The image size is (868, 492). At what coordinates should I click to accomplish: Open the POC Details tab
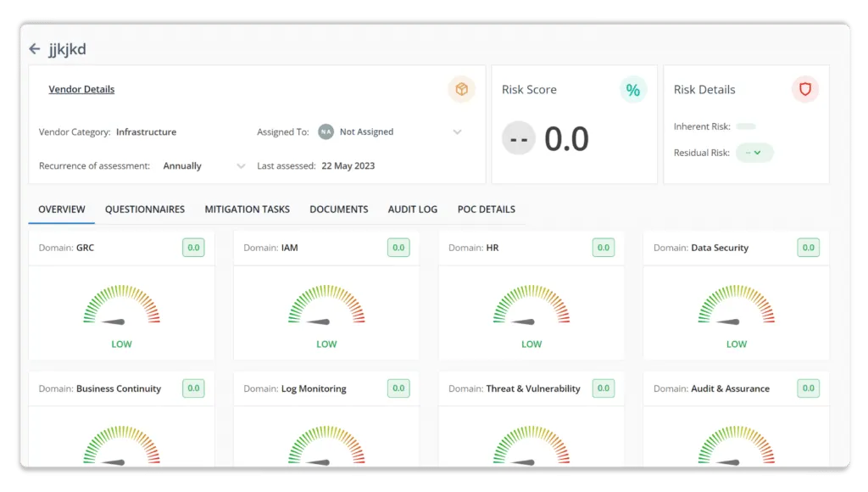click(486, 210)
